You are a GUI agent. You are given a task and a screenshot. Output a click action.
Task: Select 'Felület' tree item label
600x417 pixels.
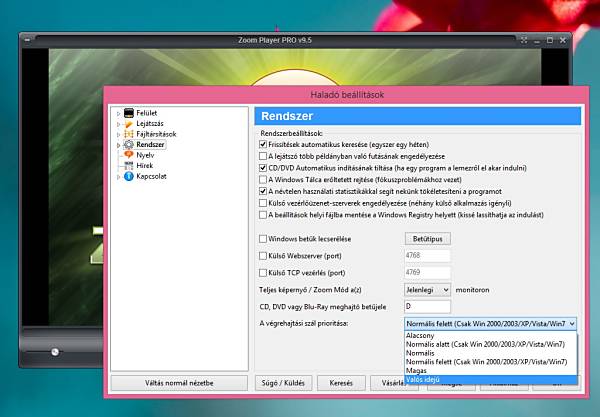tap(147, 113)
